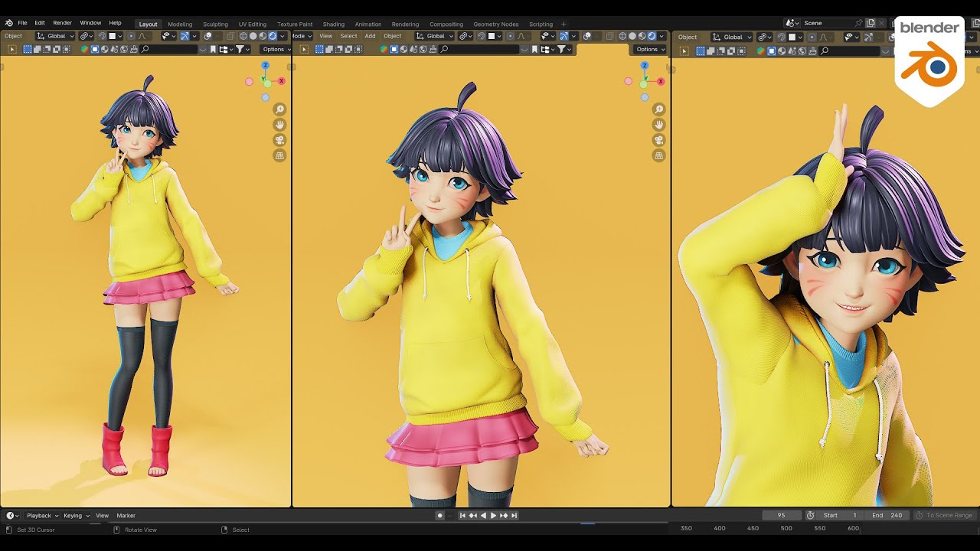Switch viewport shading to rendered mode
Screen dimensions: 980x551
[273, 36]
